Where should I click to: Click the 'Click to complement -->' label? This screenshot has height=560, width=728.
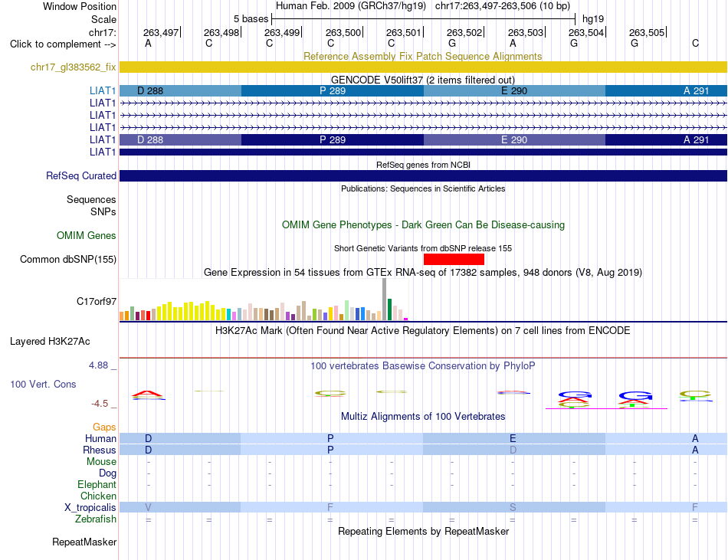(x=63, y=44)
